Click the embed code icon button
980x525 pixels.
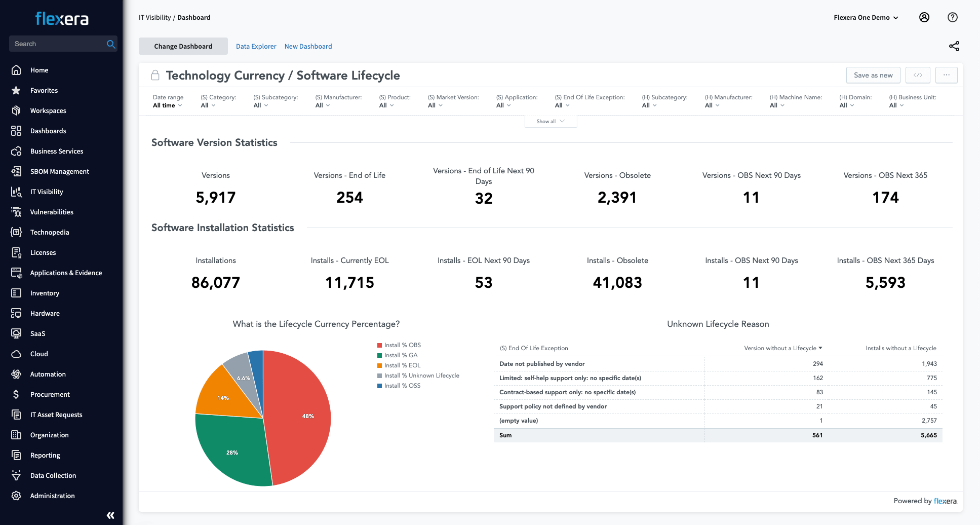tap(918, 75)
